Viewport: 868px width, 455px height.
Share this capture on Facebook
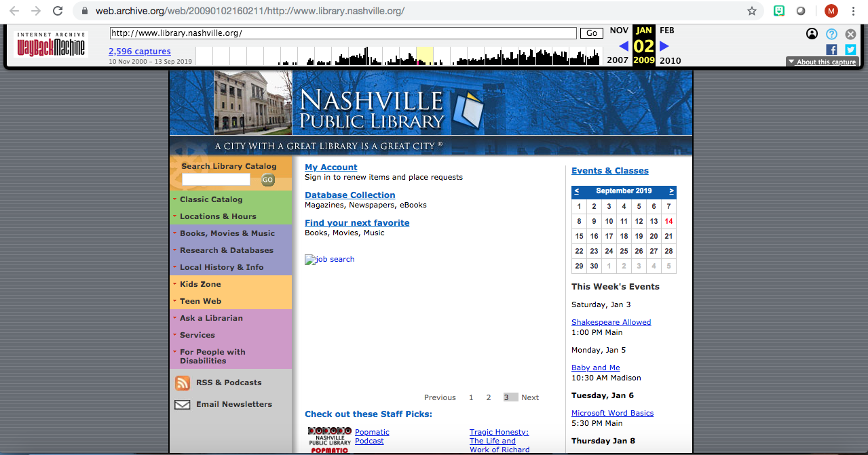point(831,50)
